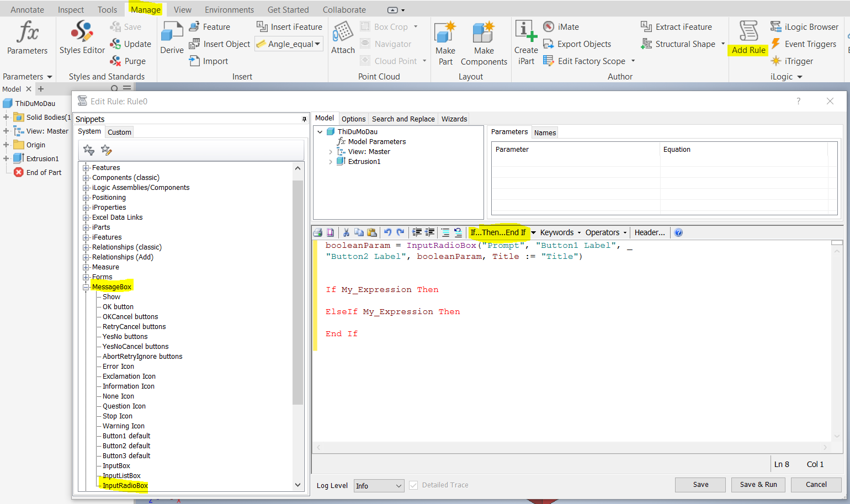Click the Cancel button
The height and width of the screenshot is (504, 850).
click(816, 485)
